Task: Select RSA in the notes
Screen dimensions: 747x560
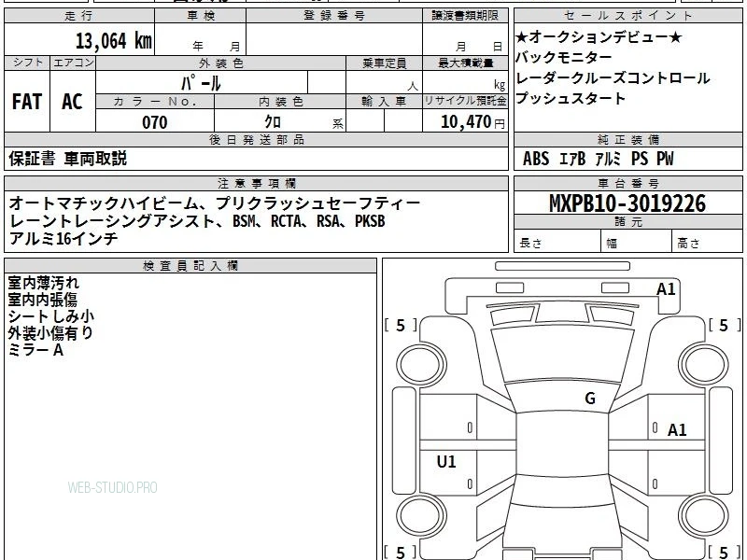Action: click(329, 221)
